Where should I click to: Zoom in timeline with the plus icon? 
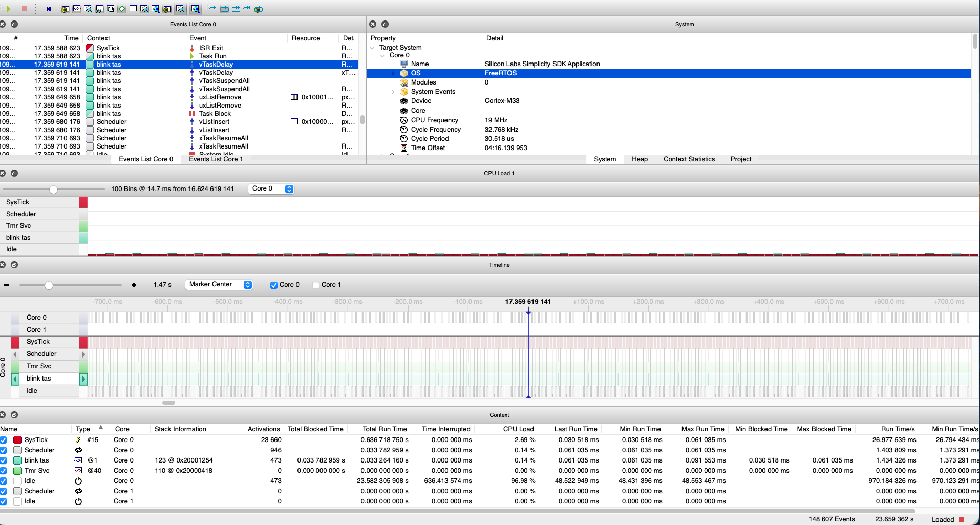pos(134,285)
